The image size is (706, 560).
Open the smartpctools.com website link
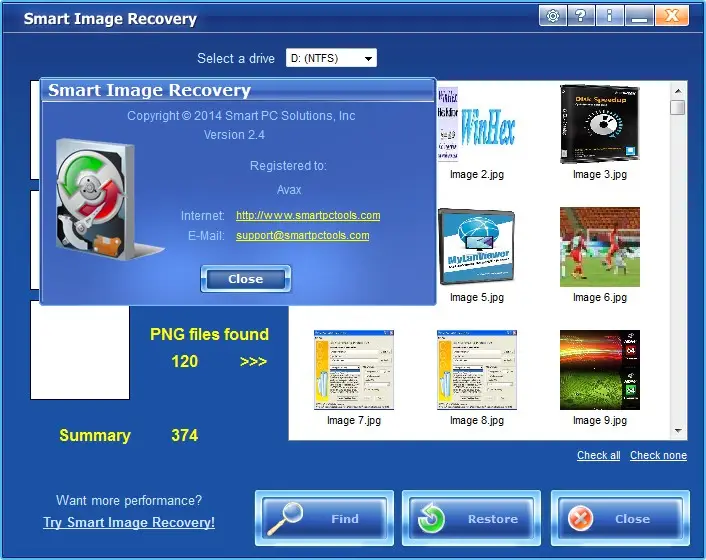pos(308,215)
